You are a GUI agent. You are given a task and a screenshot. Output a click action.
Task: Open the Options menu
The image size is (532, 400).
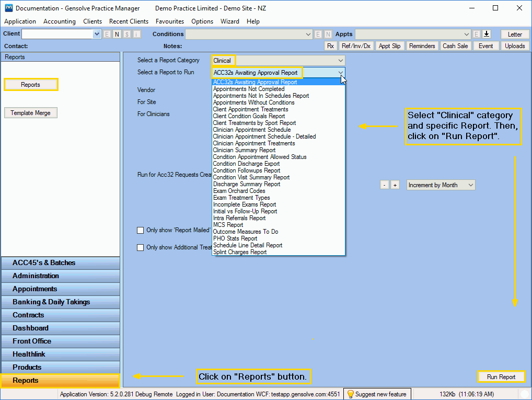pyautogui.click(x=202, y=21)
